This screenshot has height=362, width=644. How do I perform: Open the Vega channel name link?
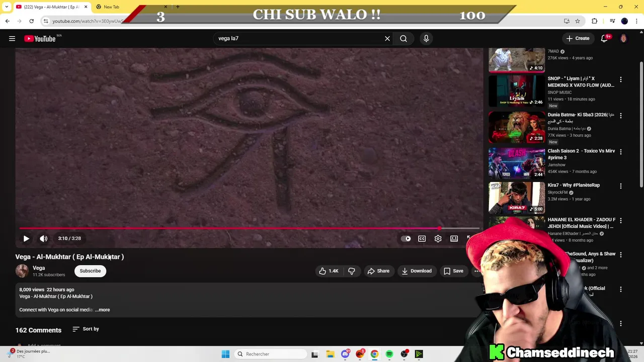39,268
